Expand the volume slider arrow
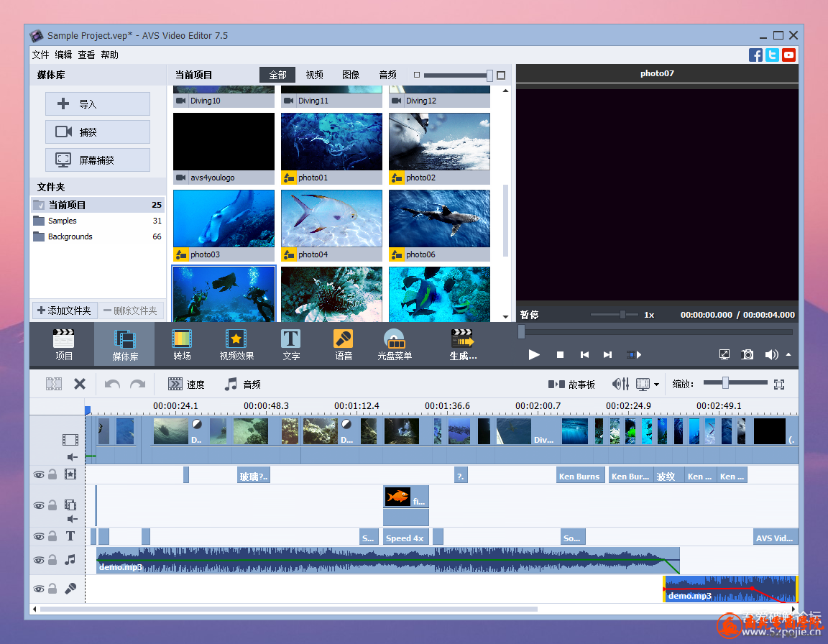The image size is (828, 644). point(788,354)
